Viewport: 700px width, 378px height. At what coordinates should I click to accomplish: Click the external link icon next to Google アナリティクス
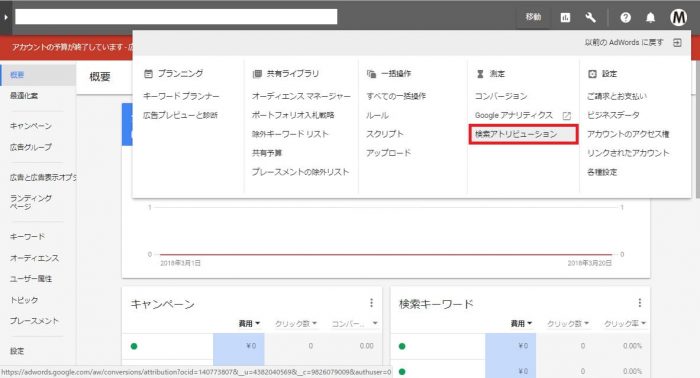(567, 116)
